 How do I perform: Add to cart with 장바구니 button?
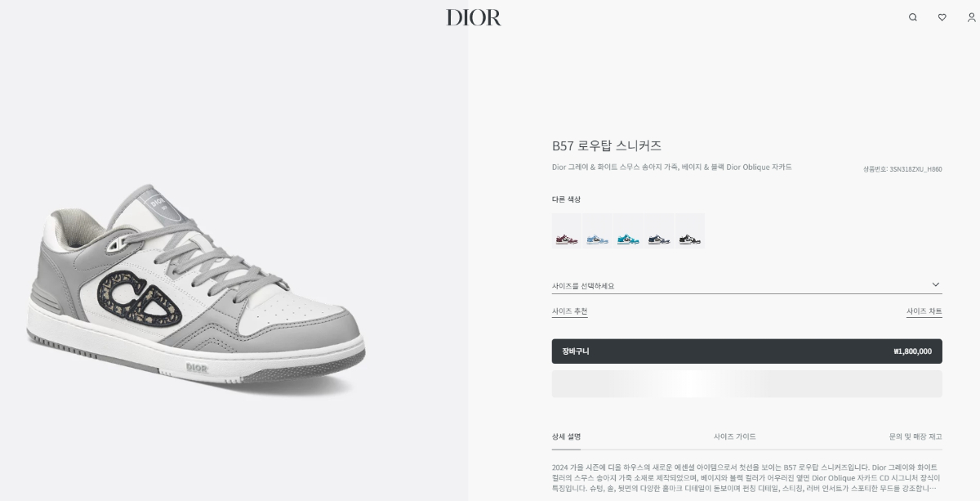click(746, 351)
